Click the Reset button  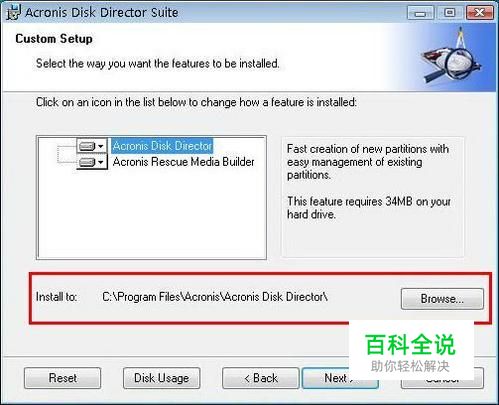click(62, 378)
